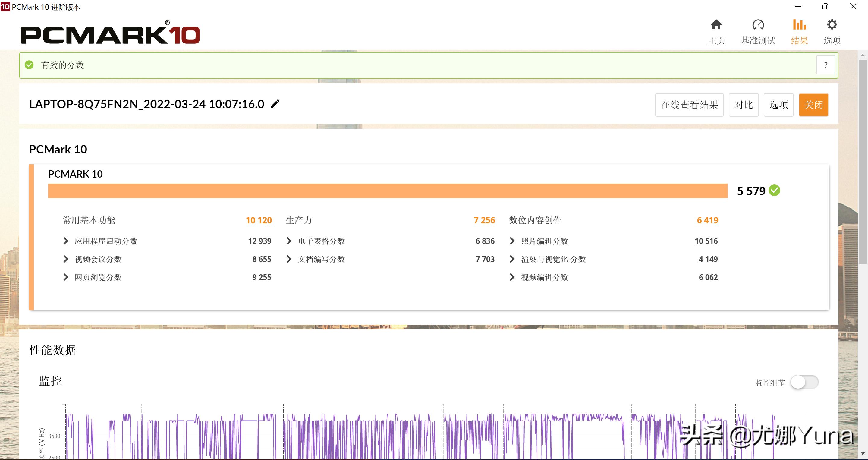Image resolution: width=868 pixels, height=460 pixels.
Task: Enable the 监控细节 monitoring details switch
Action: (x=804, y=382)
